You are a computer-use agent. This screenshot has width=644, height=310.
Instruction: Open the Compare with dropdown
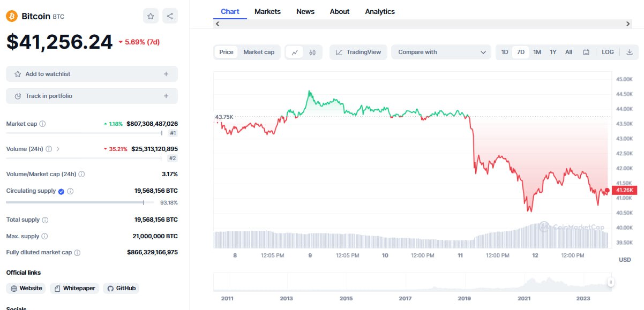pyautogui.click(x=441, y=52)
